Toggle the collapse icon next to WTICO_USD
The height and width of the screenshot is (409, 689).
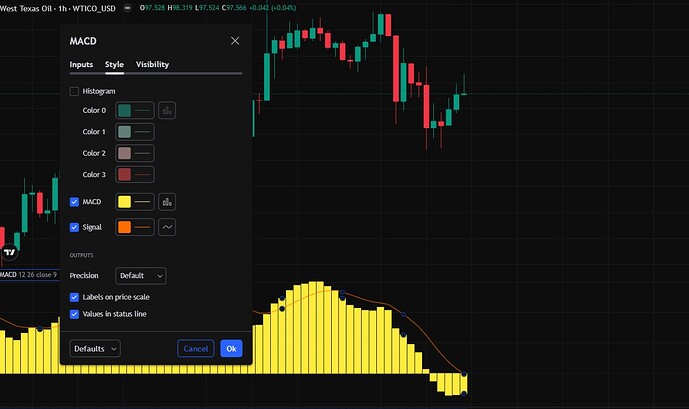pos(127,8)
